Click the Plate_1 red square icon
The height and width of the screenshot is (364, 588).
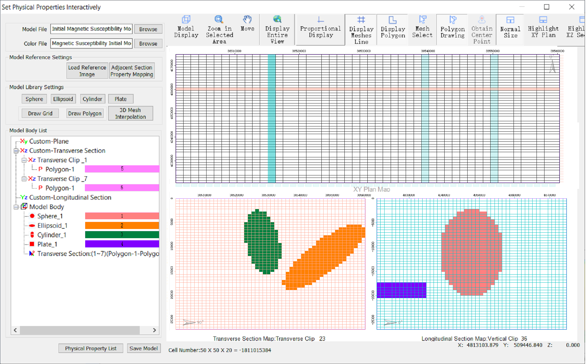click(x=32, y=244)
